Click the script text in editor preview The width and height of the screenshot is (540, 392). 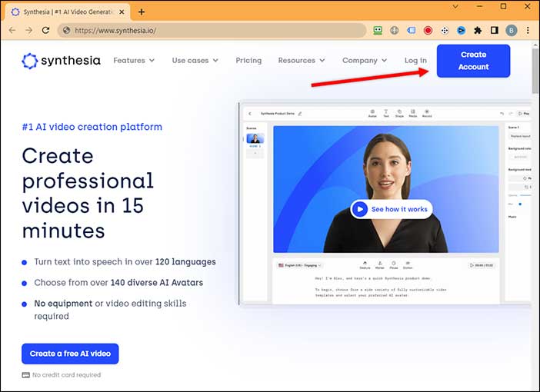click(x=381, y=287)
